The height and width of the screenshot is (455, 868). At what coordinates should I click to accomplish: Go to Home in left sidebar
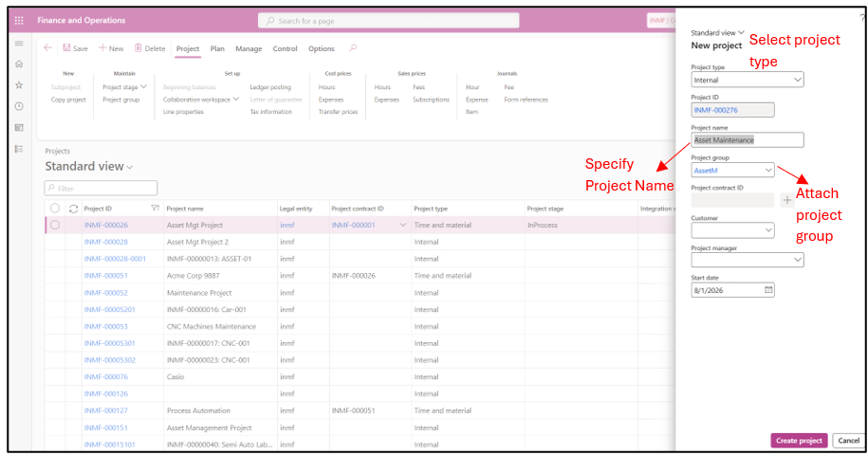[19, 64]
